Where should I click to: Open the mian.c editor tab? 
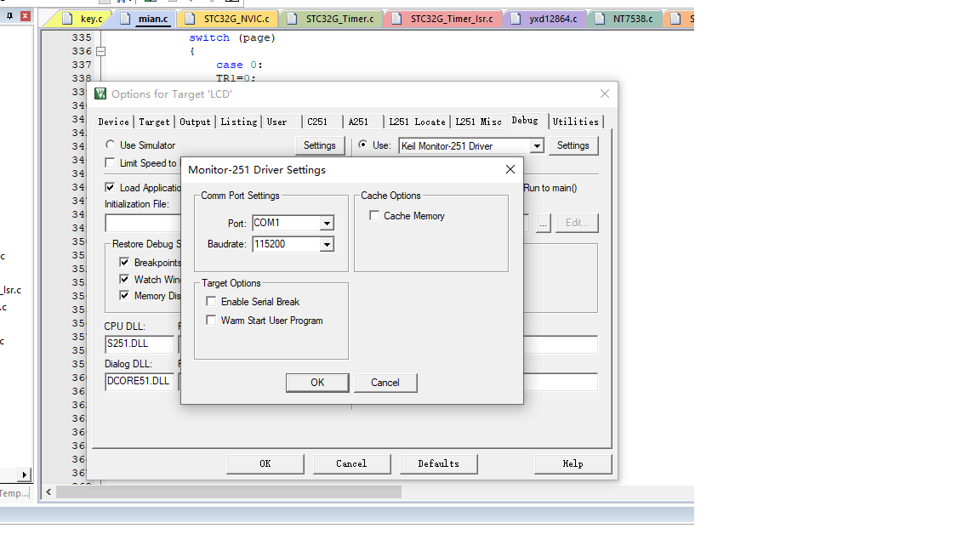click(146, 19)
